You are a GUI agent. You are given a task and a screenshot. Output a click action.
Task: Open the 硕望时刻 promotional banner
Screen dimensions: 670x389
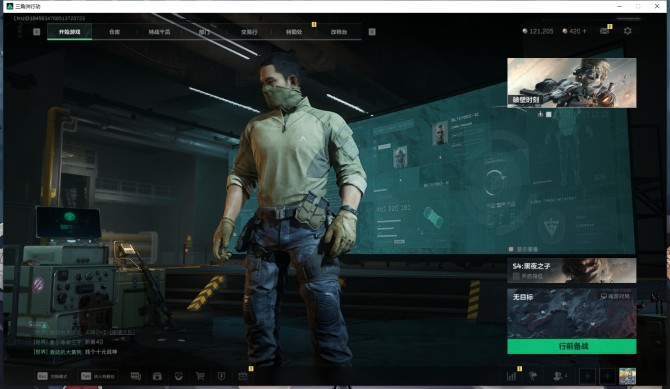(572, 83)
